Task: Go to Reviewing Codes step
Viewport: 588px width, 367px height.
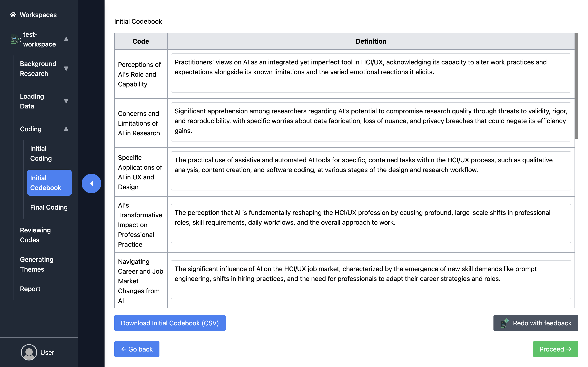Action: (35, 235)
